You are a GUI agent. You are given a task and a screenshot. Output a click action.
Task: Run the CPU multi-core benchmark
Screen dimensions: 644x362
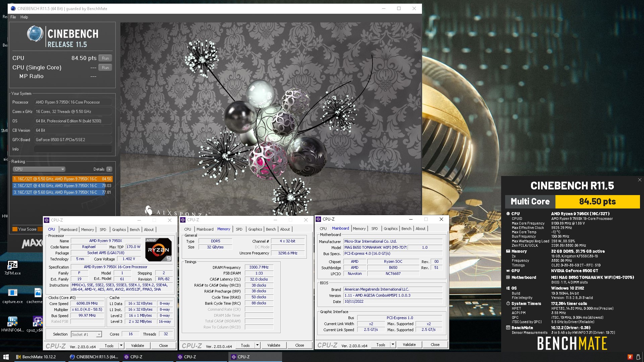coord(105,58)
